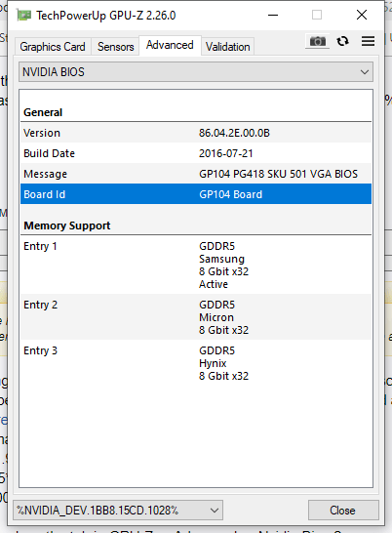Select the Entry 1 memory row
The width and height of the screenshot is (392, 533).
[196, 265]
